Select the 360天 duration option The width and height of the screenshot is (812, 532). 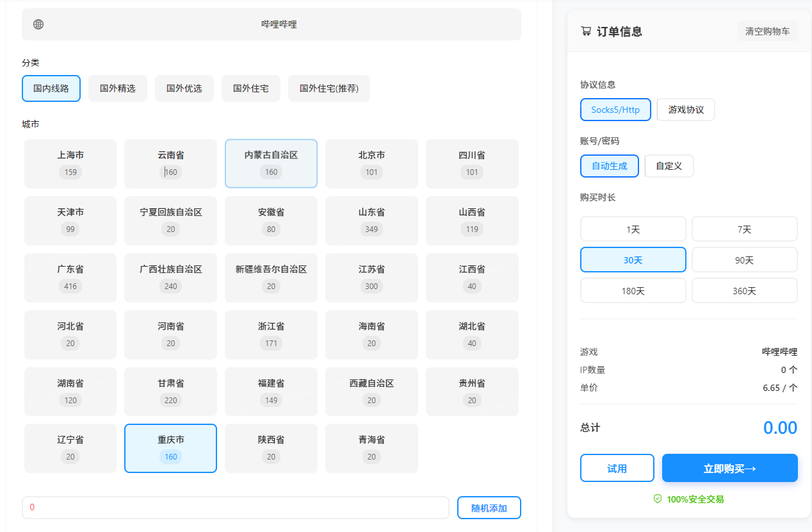[x=744, y=290]
